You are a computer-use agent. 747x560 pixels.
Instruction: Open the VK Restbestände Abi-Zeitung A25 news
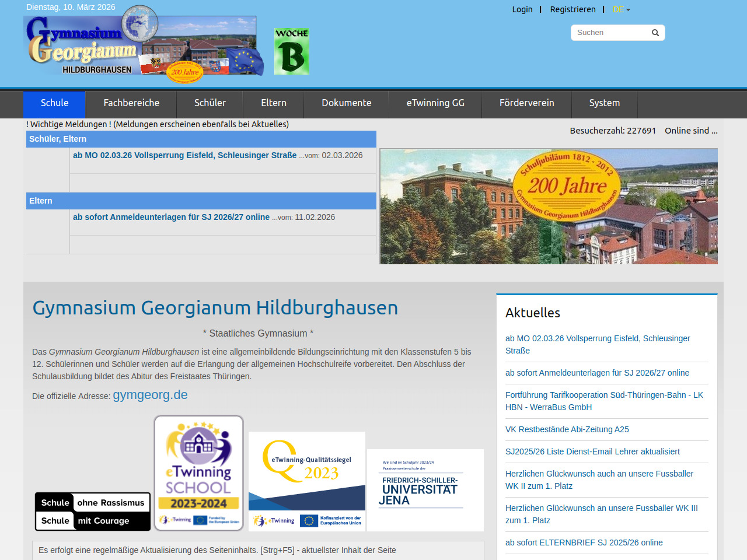pyautogui.click(x=567, y=429)
